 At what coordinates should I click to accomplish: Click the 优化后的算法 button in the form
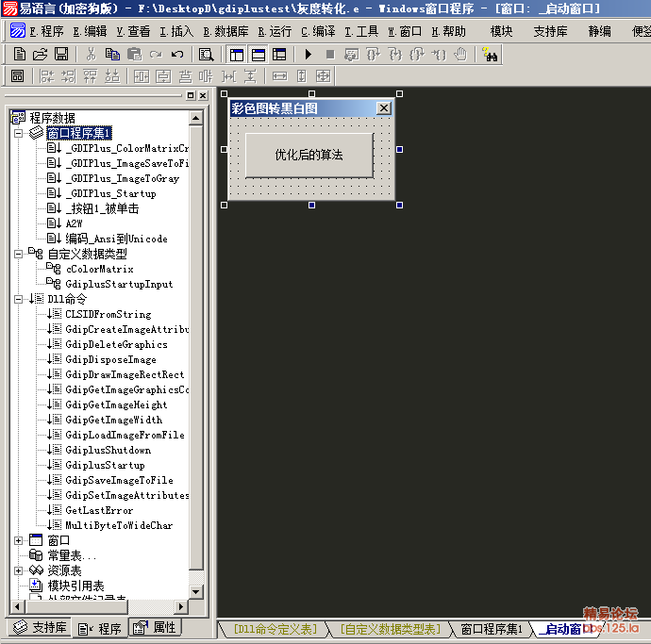309,155
